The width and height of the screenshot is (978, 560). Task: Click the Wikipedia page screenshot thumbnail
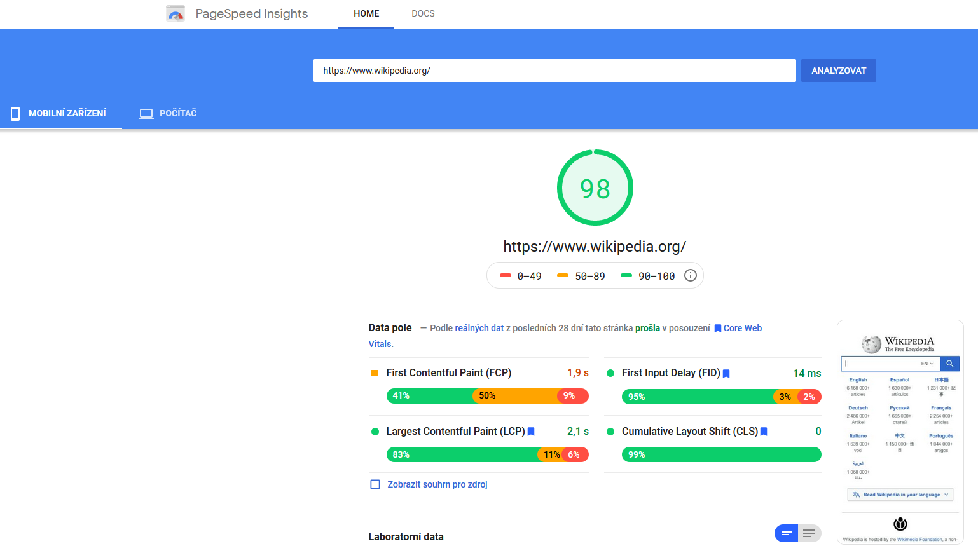[900, 432]
